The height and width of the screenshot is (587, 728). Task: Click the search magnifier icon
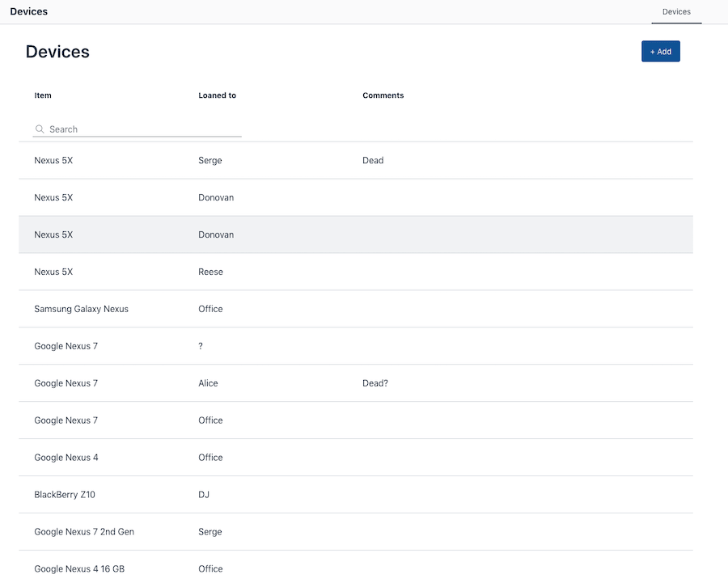point(40,129)
